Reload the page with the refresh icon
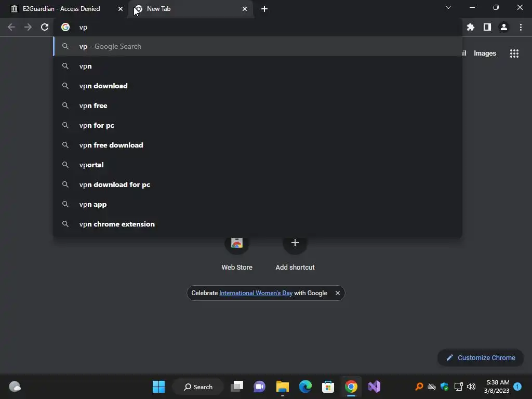The height and width of the screenshot is (399, 532). 45,27
